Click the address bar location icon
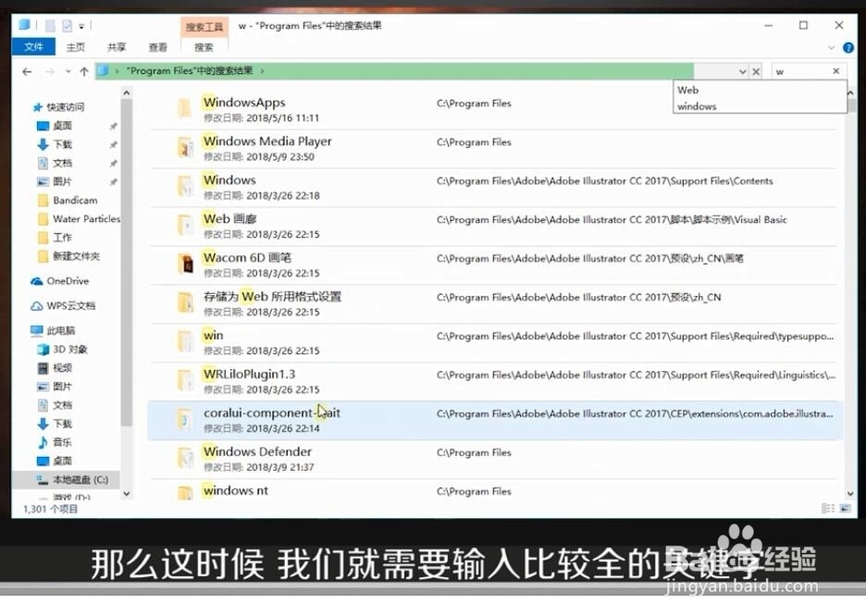Viewport: 866px width, 616px height. (x=103, y=70)
